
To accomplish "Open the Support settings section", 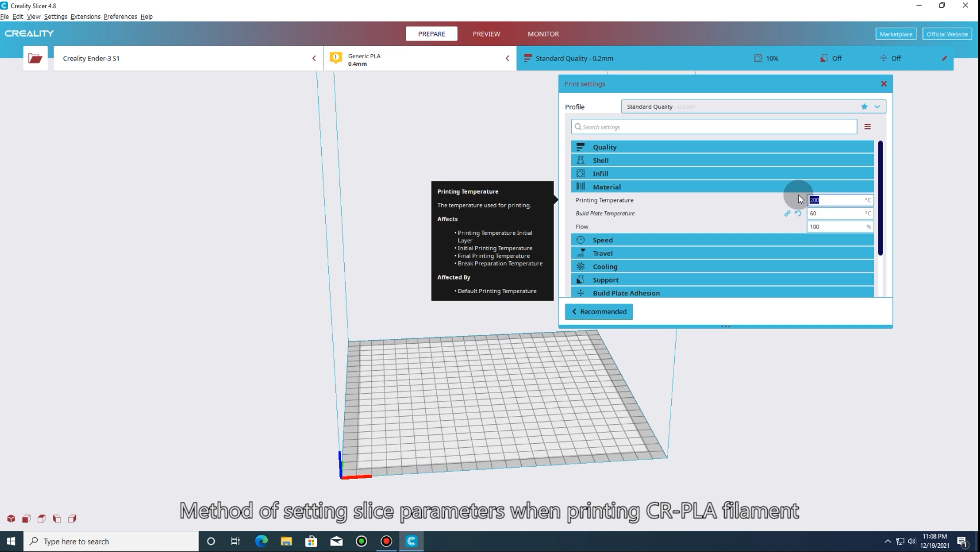I will tap(604, 280).
